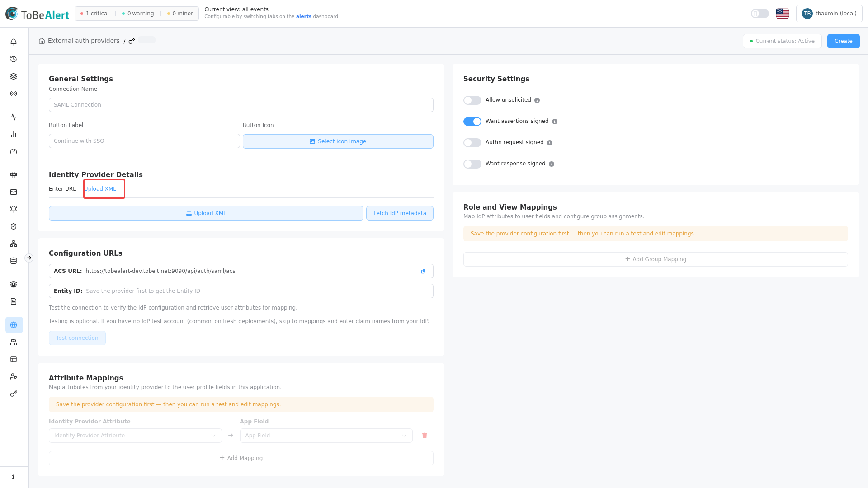
Task: Open tbadmin (local) user menu
Action: coord(829,14)
